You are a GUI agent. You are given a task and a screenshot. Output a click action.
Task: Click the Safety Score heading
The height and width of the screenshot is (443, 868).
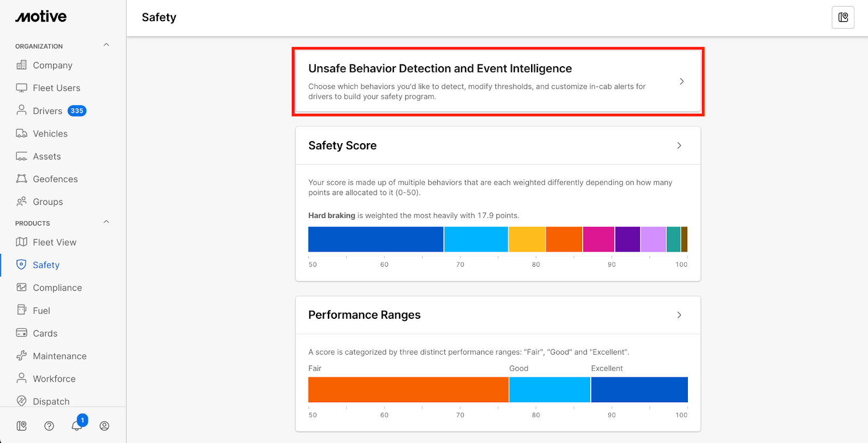pyautogui.click(x=342, y=145)
